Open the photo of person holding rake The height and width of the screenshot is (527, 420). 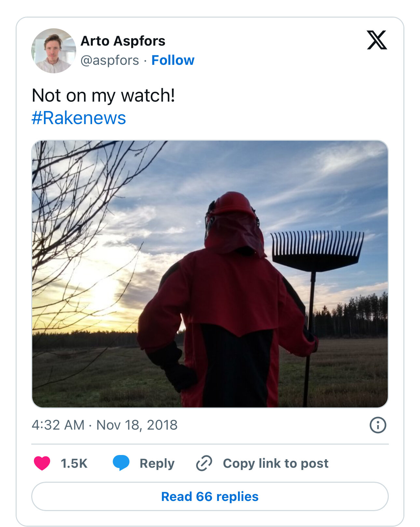click(x=210, y=274)
